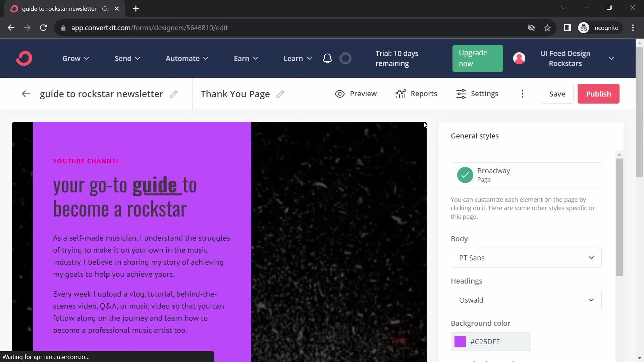Click the back arrow to exit editor
This screenshot has width=644, height=362.
coord(25,94)
